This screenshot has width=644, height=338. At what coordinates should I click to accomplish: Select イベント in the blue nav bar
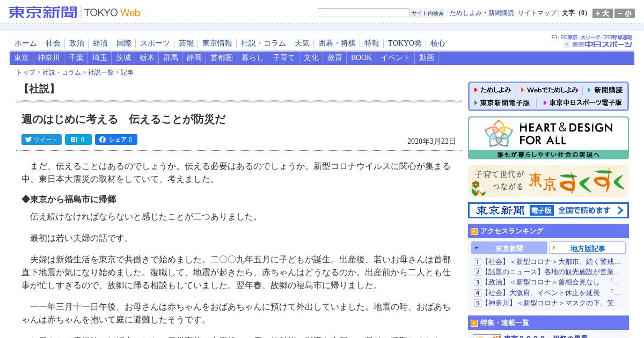coord(396,58)
